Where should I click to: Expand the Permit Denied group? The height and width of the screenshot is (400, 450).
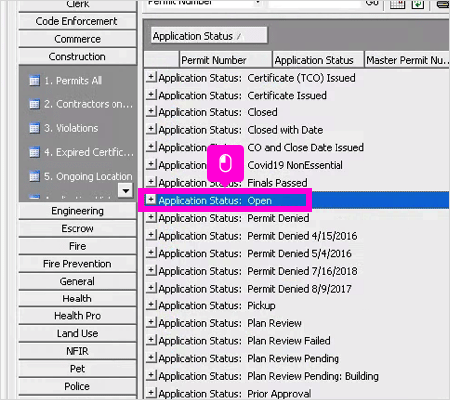point(151,217)
